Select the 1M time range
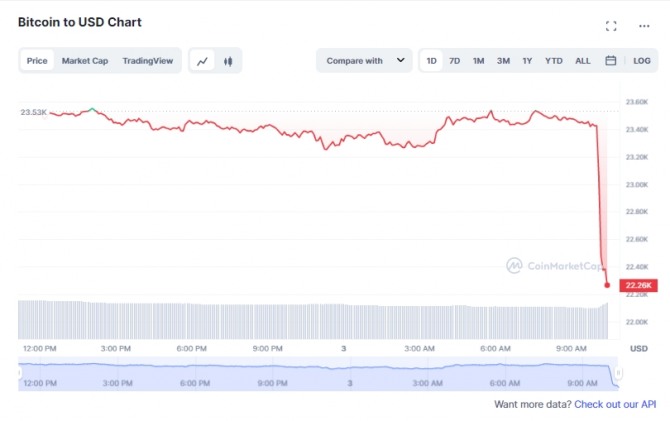 (x=478, y=61)
